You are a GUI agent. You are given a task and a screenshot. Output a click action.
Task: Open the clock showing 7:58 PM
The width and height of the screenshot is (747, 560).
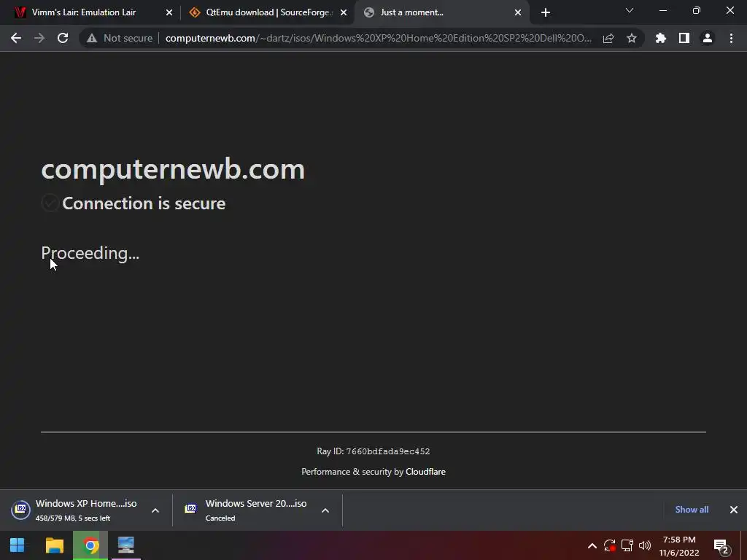[x=679, y=545]
